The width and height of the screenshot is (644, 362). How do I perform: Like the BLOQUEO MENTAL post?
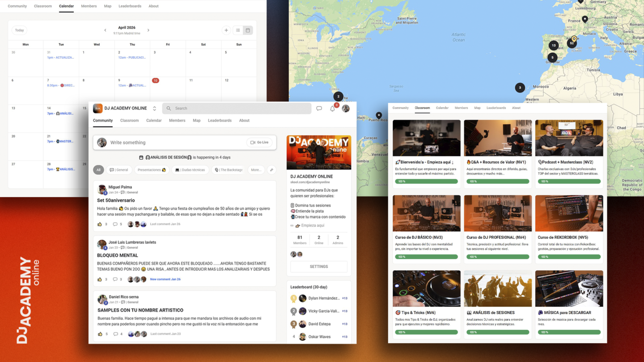pos(100,279)
